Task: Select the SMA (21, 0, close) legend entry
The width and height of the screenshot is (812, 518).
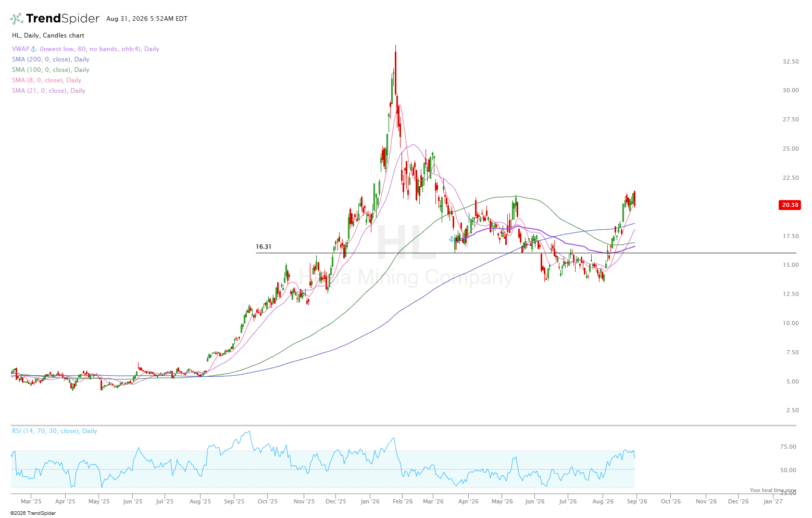Action: [48, 91]
